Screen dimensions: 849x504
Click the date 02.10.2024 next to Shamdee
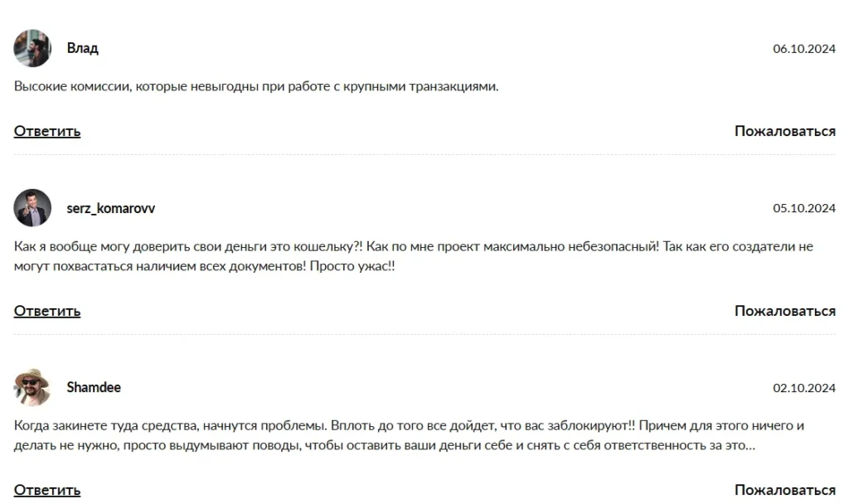(803, 387)
